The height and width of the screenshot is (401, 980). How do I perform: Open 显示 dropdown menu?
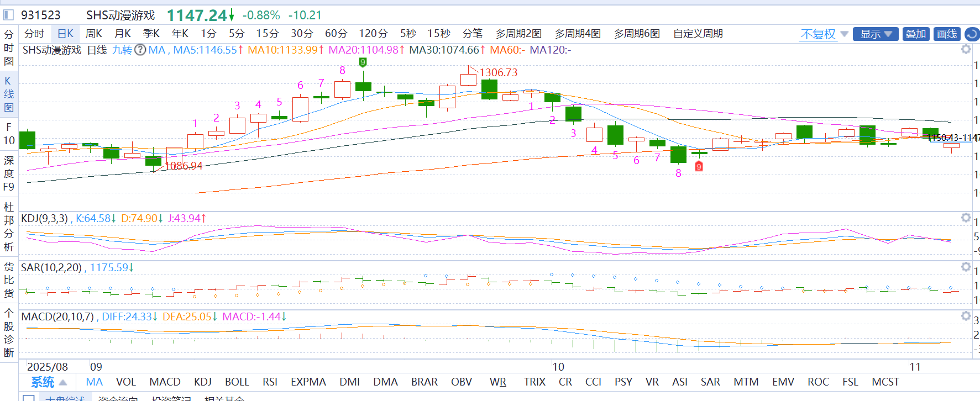click(876, 34)
